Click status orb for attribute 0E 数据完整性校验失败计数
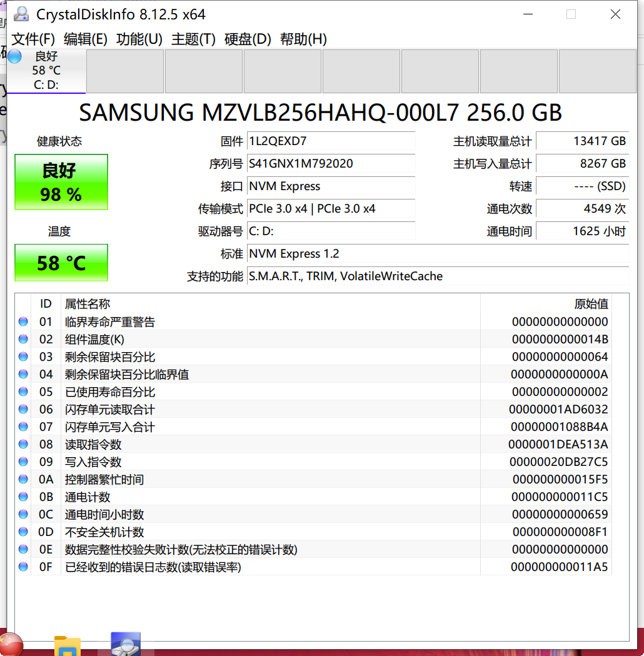Screen dimensions: 644x656 click(x=23, y=549)
